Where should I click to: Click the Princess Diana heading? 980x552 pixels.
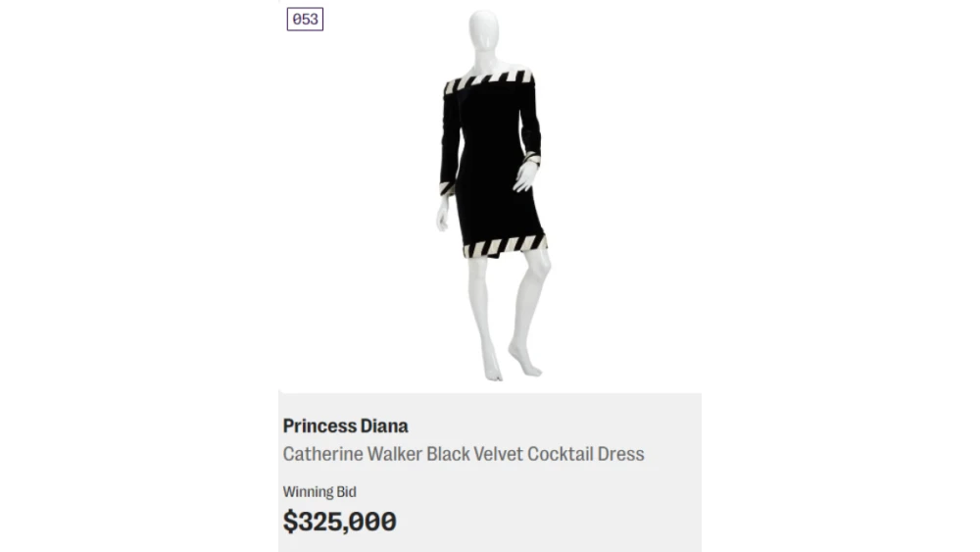[345, 426]
